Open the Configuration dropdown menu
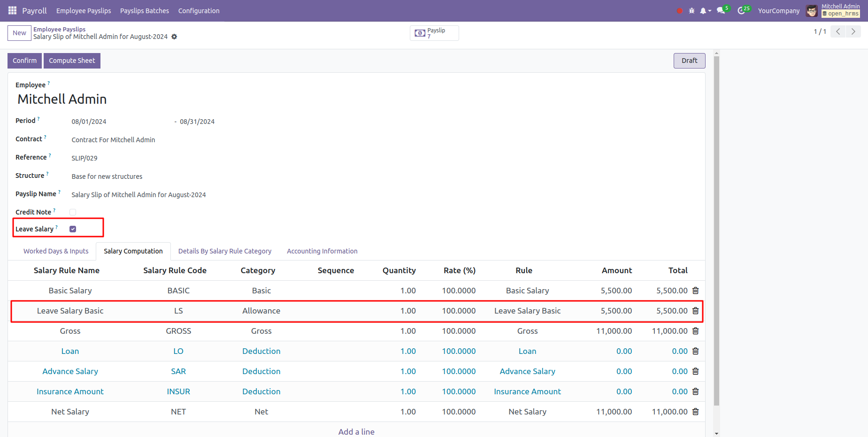 pyautogui.click(x=199, y=11)
